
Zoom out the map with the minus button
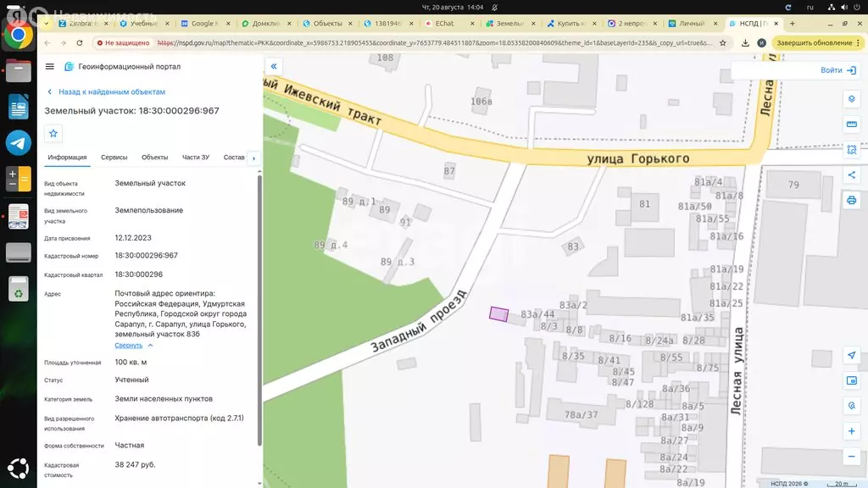coord(851,457)
